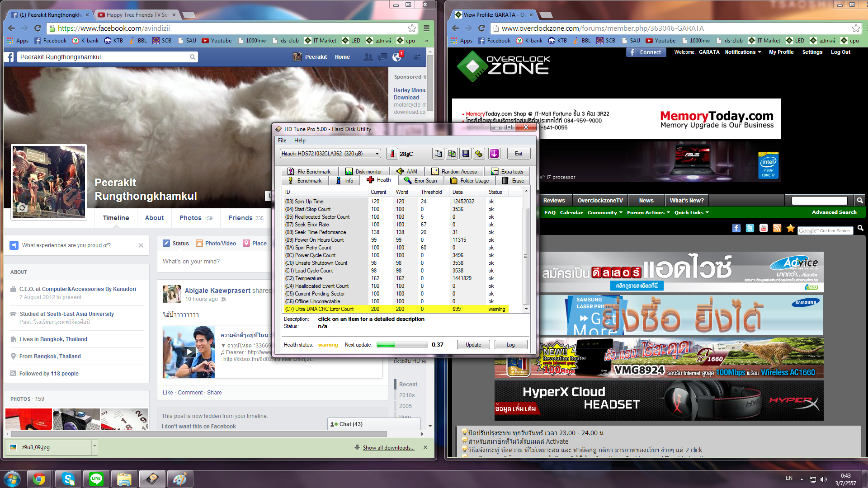Open the Quick Links dropdown menu
This screenshot has width=868, height=488.
[691, 212]
